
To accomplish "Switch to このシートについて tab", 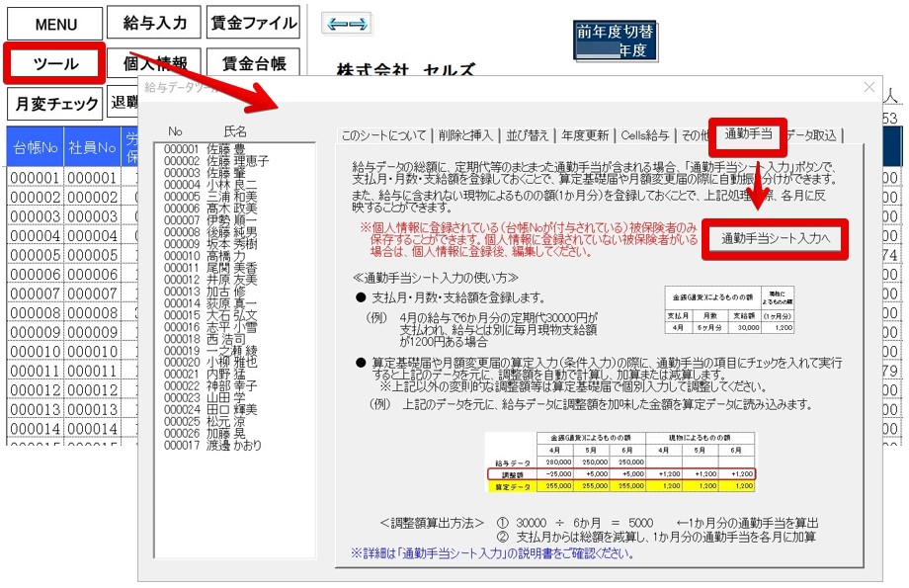I will tap(383, 135).
